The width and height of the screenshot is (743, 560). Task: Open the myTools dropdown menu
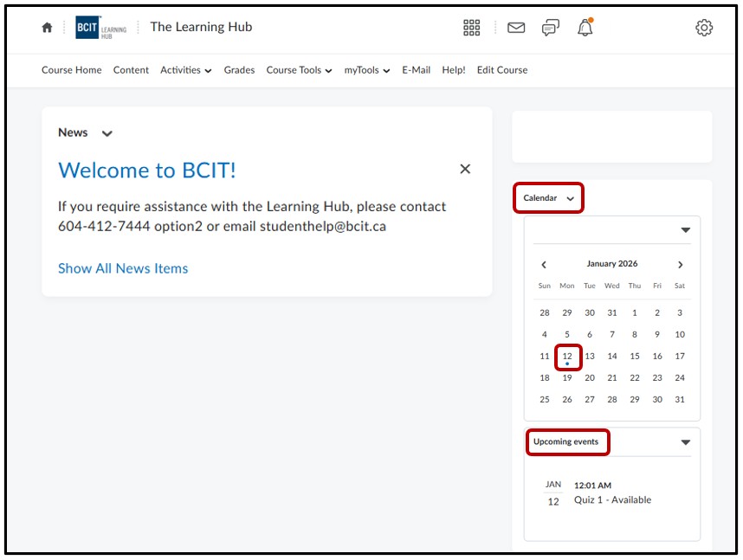(366, 70)
